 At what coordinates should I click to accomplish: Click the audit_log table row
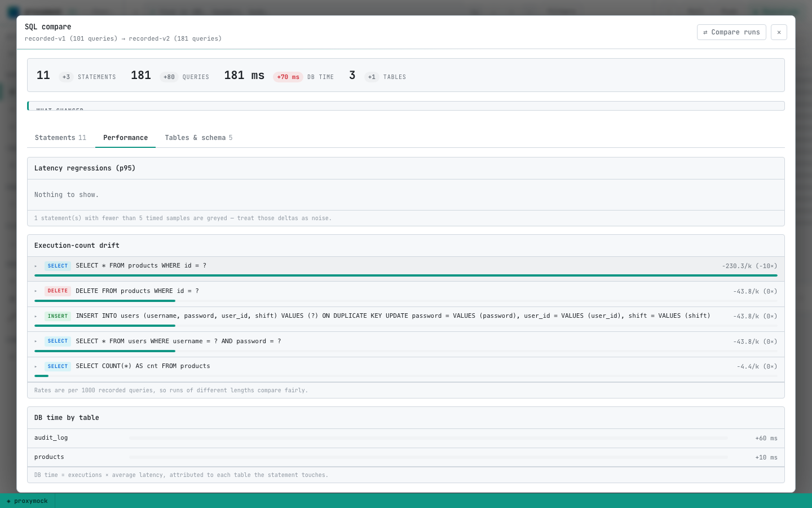point(406,438)
